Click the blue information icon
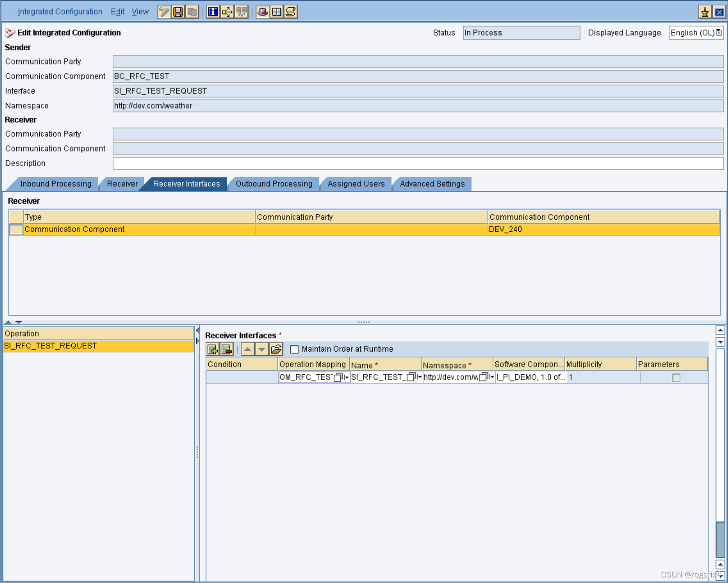The image size is (728, 583). [x=213, y=12]
